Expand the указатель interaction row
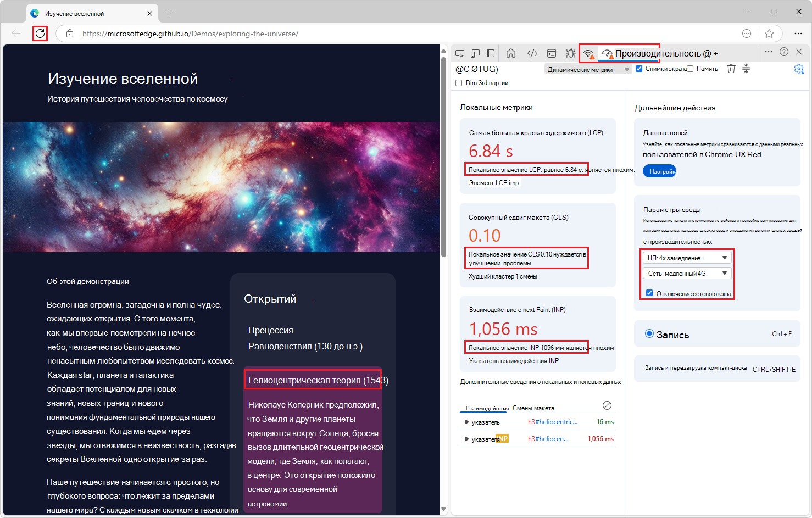 [x=466, y=421]
